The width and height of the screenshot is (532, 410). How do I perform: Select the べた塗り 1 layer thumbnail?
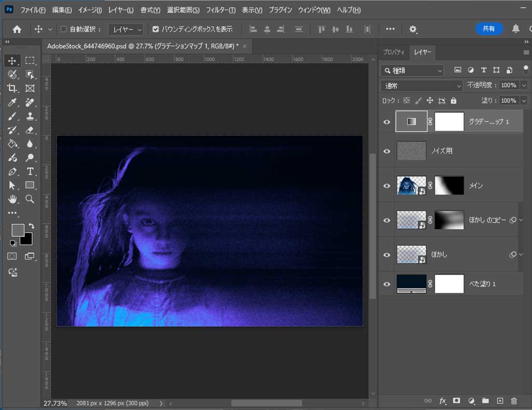pos(412,284)
